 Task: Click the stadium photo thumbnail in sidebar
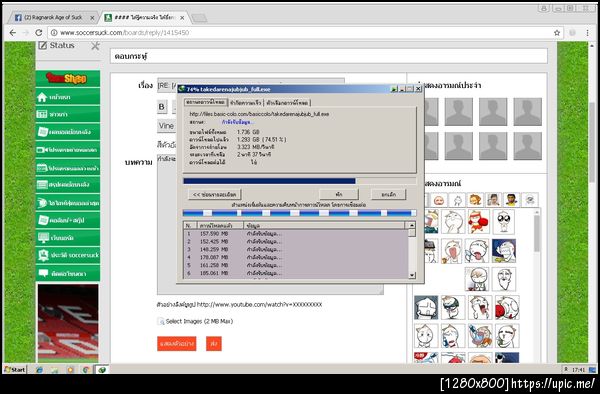coord(68,322)
